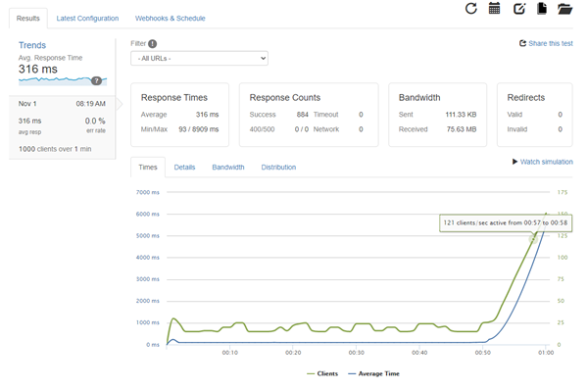Click the Watch simulation link
Image resolution: width=588 pixels, height=390 pixels.
[547, 162]
